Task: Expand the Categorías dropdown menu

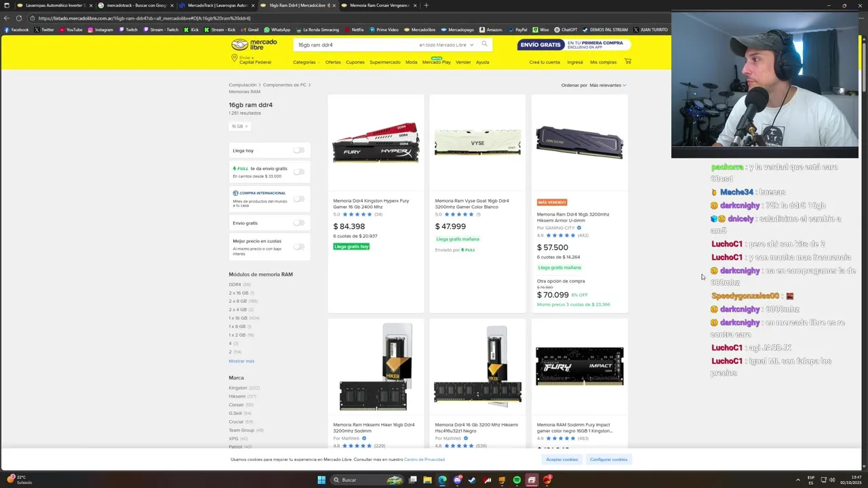Action: click(306, 62)
